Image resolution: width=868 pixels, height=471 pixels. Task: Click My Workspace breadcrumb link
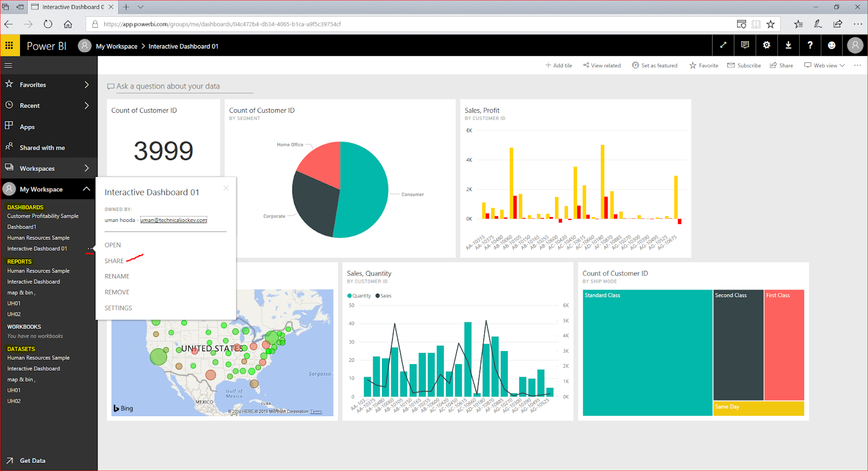[117, 46]
